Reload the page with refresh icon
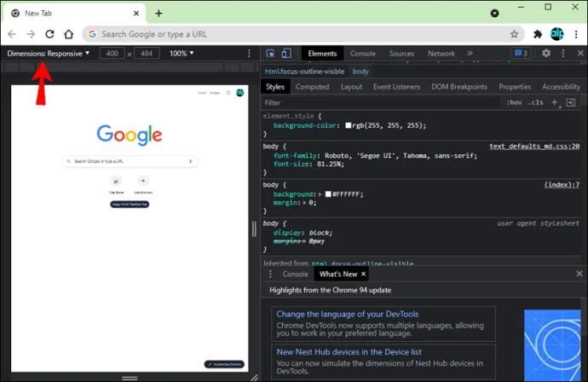The width and height of the screenshot is (588, 382). coord(49,34)
